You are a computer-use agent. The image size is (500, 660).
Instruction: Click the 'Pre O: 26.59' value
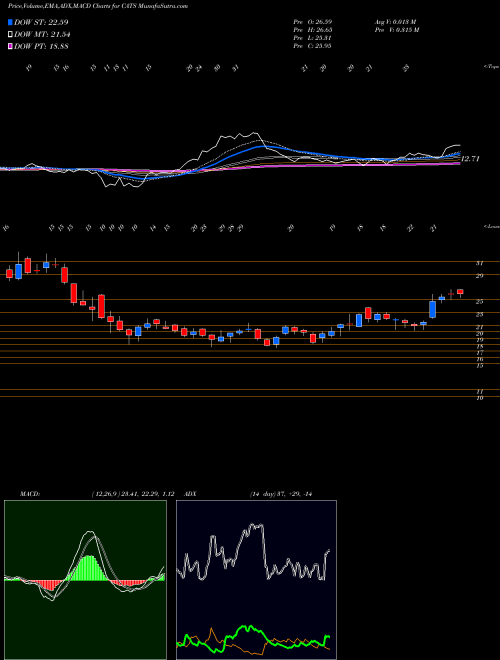click(x=313, y=22)
